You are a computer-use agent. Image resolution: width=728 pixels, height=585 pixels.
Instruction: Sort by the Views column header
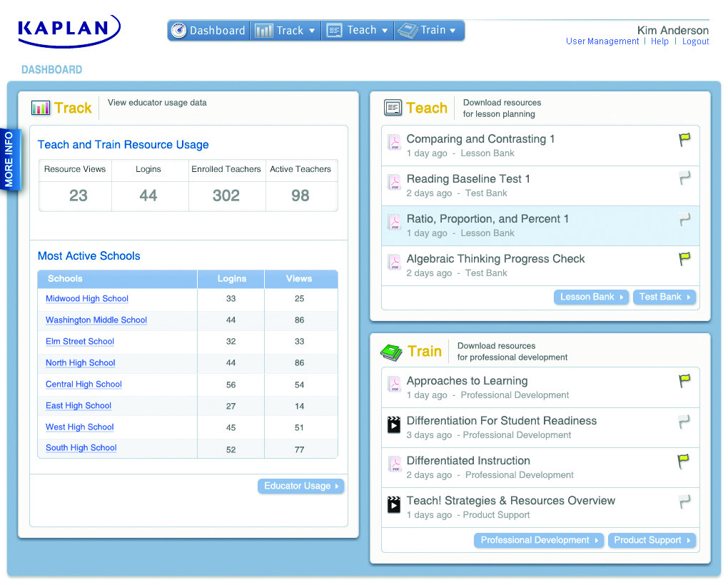pos(301,279)
